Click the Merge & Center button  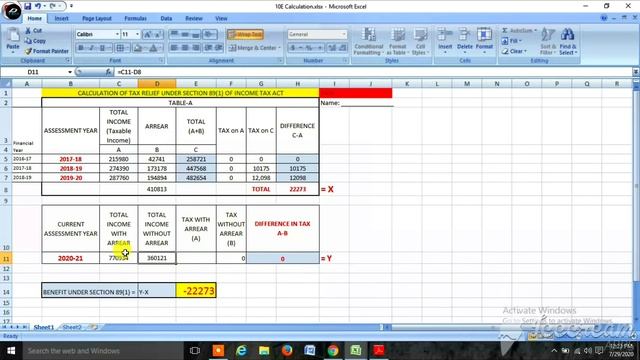click(252, 48)
